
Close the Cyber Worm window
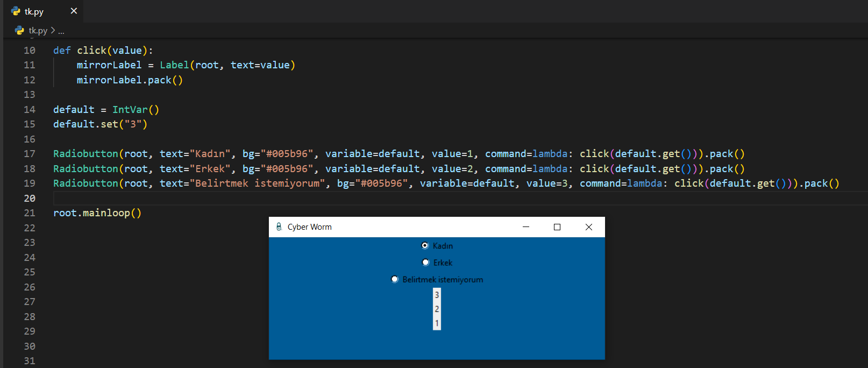point(589,227)
